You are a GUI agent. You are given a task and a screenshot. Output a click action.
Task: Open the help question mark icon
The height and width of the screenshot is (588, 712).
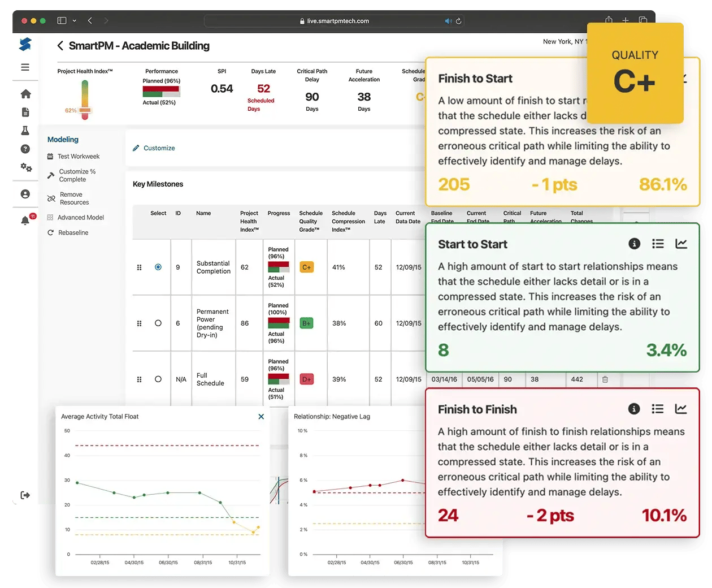click(x=25, y=149)
